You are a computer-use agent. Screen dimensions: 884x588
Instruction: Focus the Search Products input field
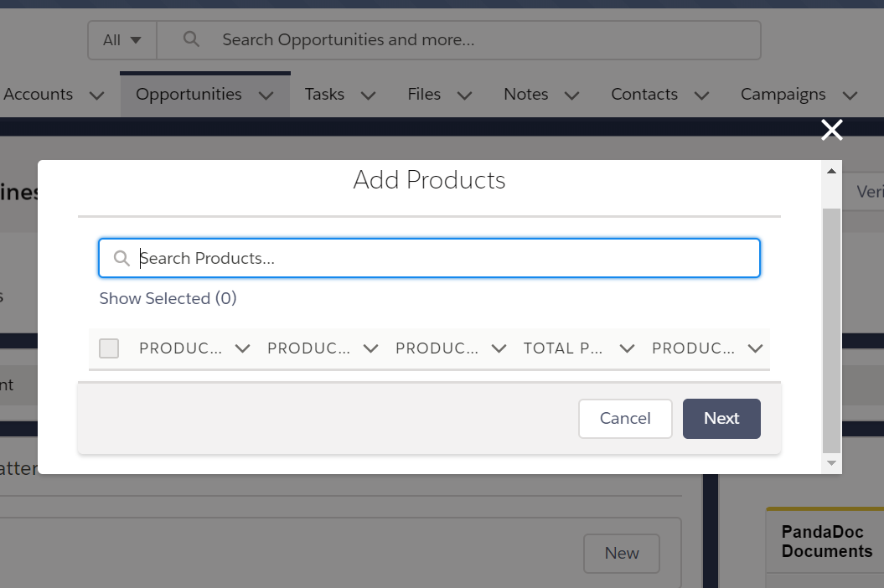click(444, 258)
